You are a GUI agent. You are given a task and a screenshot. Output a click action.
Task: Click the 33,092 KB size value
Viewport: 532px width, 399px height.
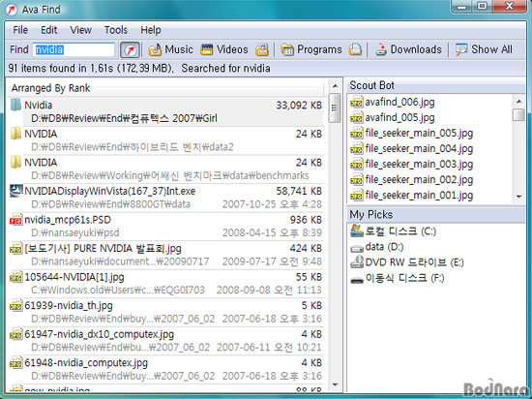[299, 106]
